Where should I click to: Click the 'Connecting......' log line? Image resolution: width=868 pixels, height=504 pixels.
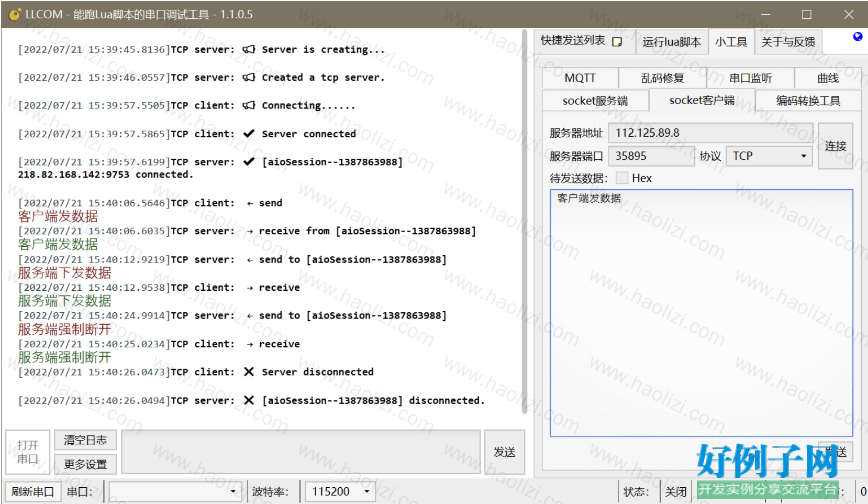pos(187,105)
